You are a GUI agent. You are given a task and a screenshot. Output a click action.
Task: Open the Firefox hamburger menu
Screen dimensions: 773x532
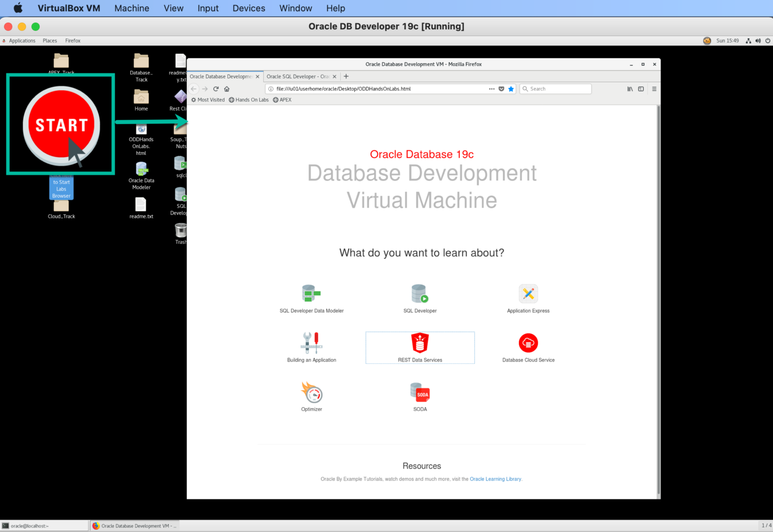[654, 88]
